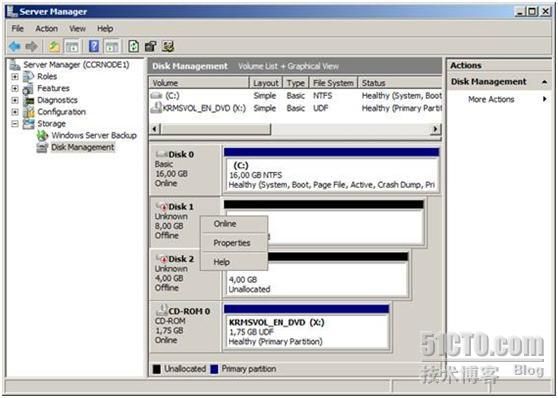
Task: Click the NTFS file system cell
Action: click(x=322, y=96)
